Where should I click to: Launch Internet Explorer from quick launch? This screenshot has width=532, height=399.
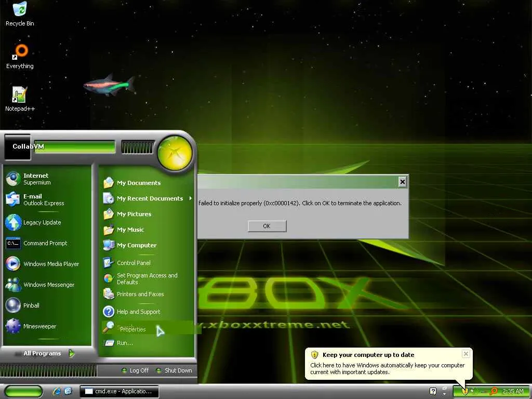click(x=56, y=391)
